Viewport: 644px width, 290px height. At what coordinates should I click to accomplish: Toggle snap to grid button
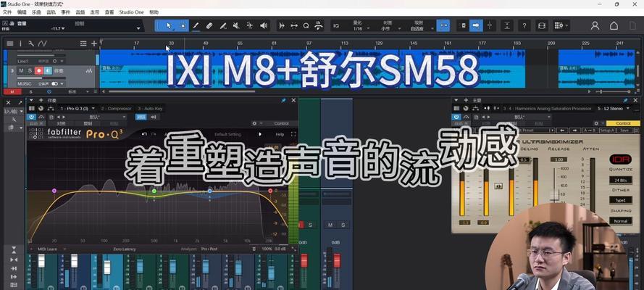(443, 25)
